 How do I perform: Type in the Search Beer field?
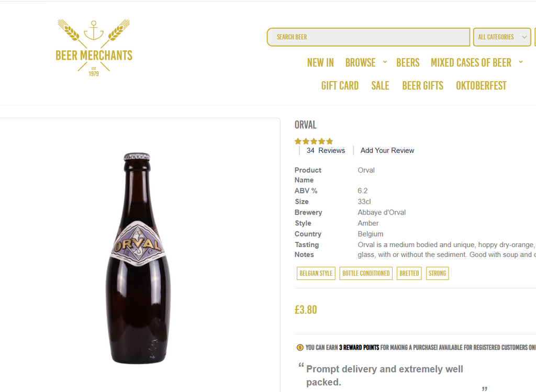(368, 37)
